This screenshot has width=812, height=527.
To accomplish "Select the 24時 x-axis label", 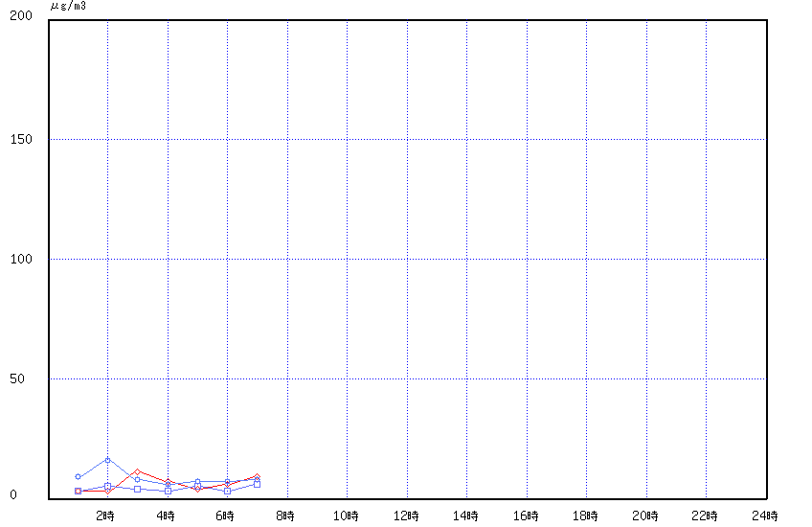I will click(764, 516).
